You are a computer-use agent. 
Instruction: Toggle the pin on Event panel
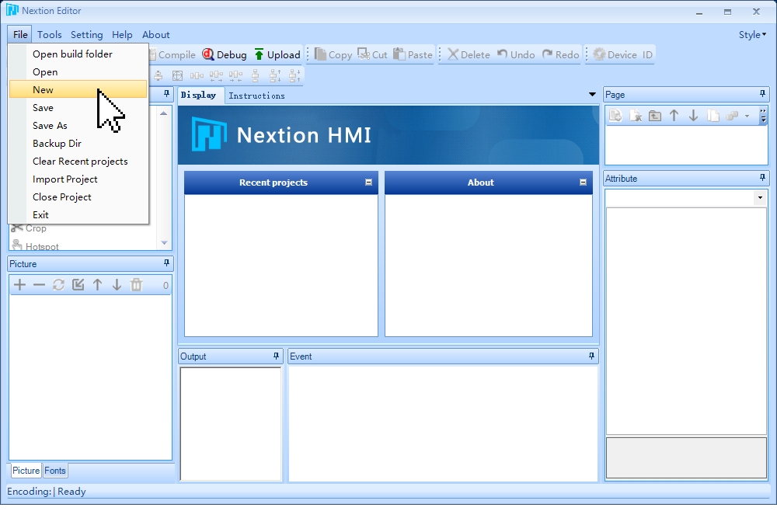tap(591, 356)
